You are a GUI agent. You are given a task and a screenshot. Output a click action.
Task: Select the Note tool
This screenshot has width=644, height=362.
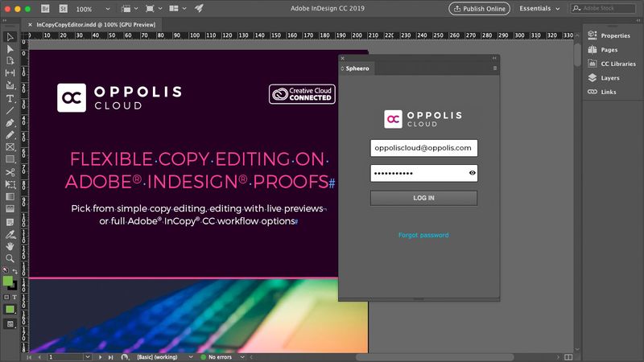[x=10, y=222]
